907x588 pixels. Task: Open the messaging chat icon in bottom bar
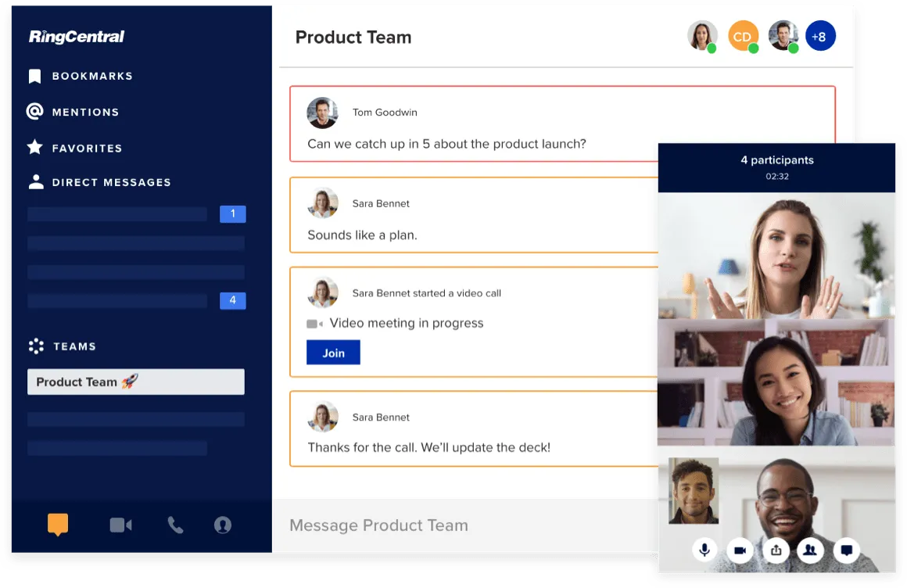[58, 525]
